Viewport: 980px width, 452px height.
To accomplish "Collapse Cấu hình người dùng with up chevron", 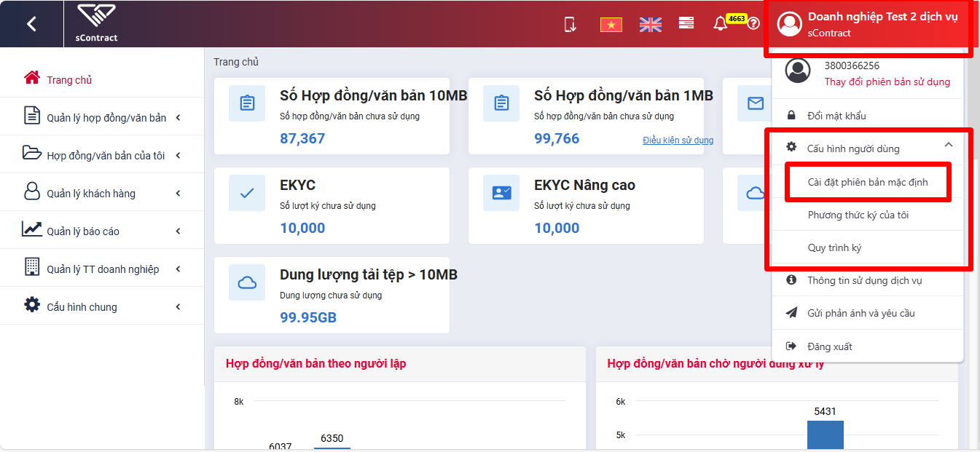I will (x=948, y=145).
